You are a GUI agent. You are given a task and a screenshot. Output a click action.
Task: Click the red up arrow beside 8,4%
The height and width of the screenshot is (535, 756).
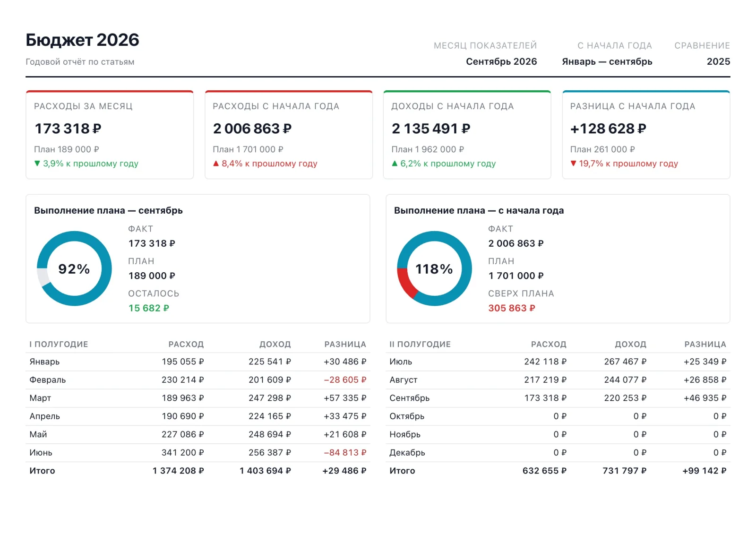[216, 164]
